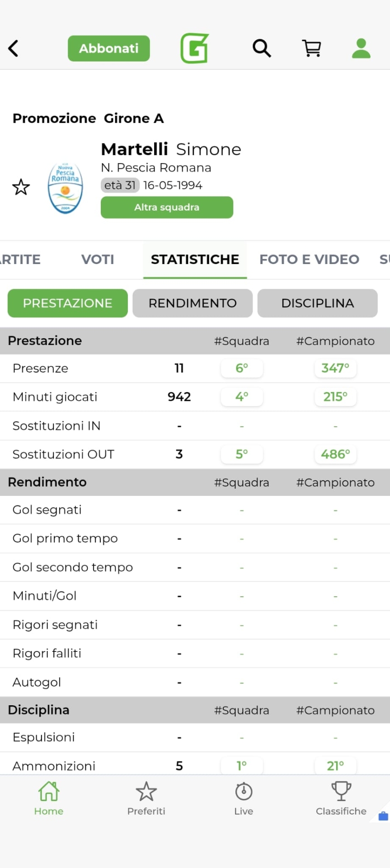This screenshot has width=390, height=868.
Task: Tap the N. Pescia Romana team crest
Action: (x=66, y=188)
